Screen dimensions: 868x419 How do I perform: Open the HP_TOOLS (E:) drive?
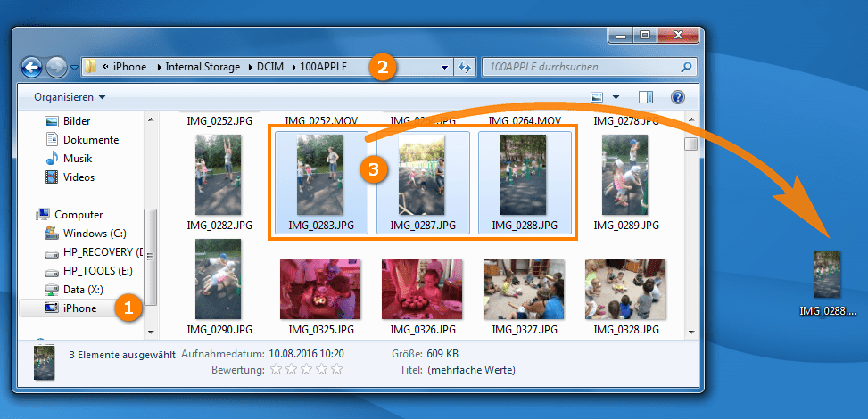88,271
